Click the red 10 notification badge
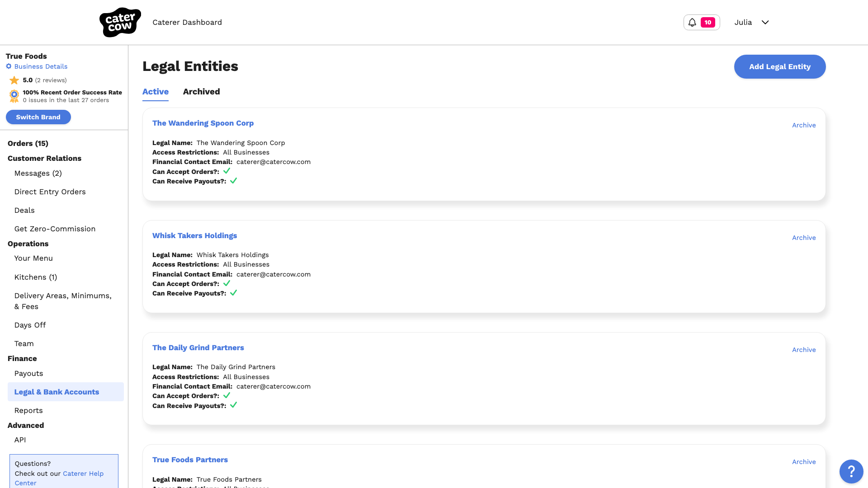This screenshot has height=488, width=868. 708,22
